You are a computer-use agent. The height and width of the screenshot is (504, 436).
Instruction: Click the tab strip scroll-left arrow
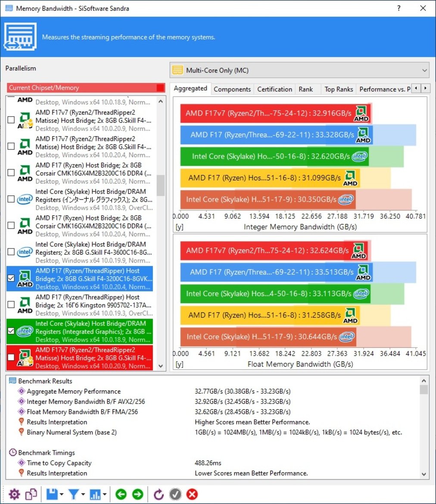click(416, 88)
